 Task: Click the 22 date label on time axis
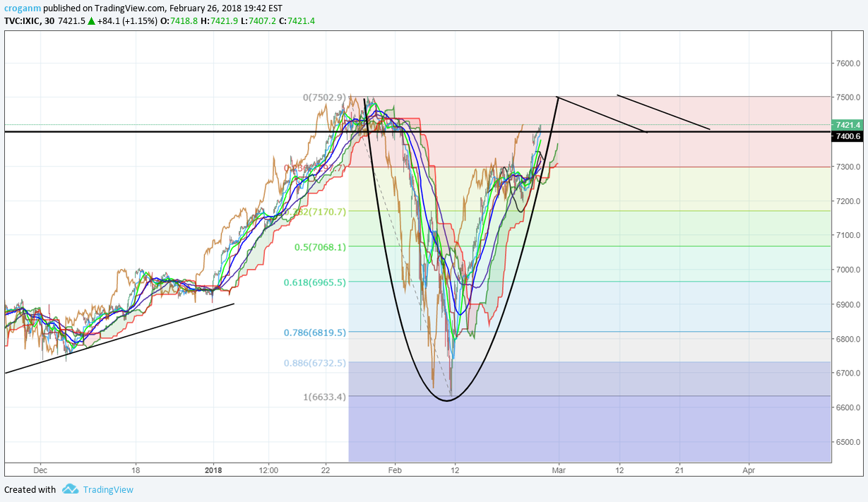click(x=326, y=469)
